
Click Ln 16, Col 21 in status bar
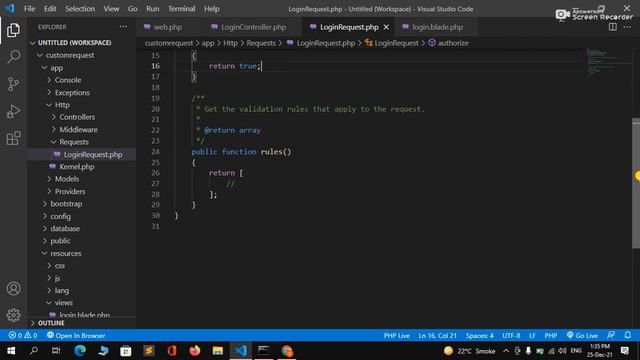tap(437, 336)
